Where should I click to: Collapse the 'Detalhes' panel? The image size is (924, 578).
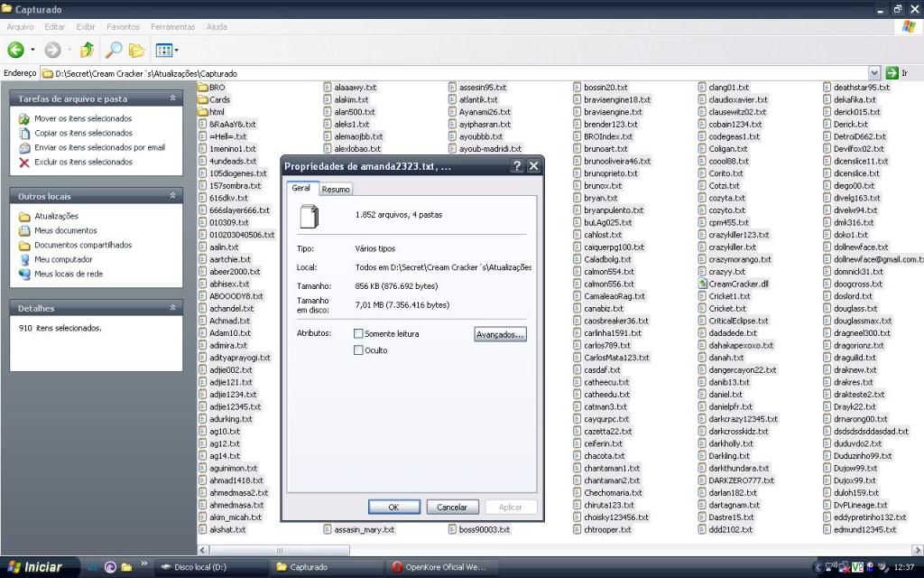point(172,308)
